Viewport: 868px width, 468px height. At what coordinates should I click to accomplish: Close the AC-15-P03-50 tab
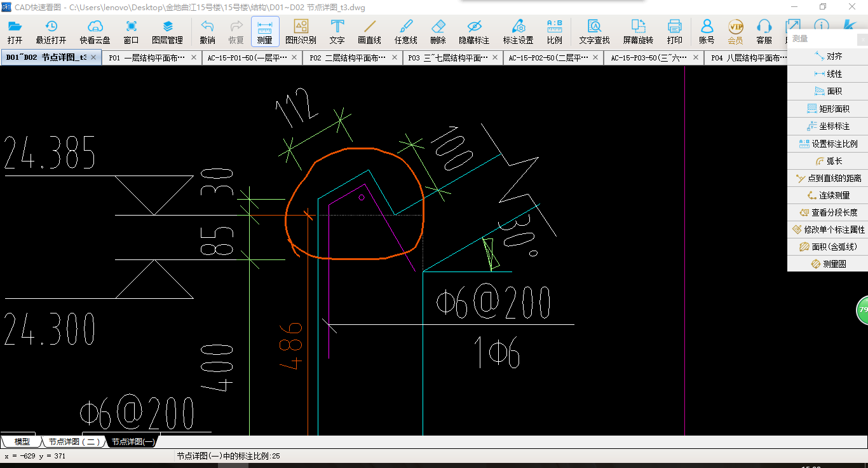pyautogui.click(x=696, y=57)
